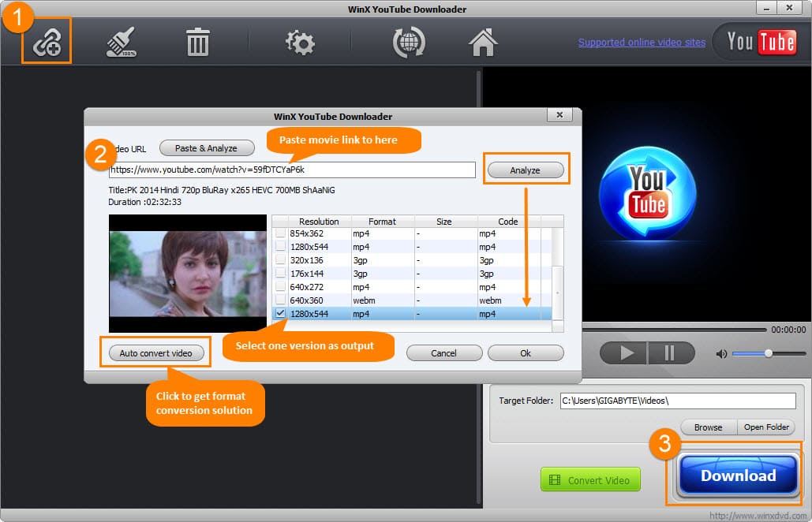Tick the 320x136 3gp checkbox
Screen dimensions: 812x522
point(280,260)
